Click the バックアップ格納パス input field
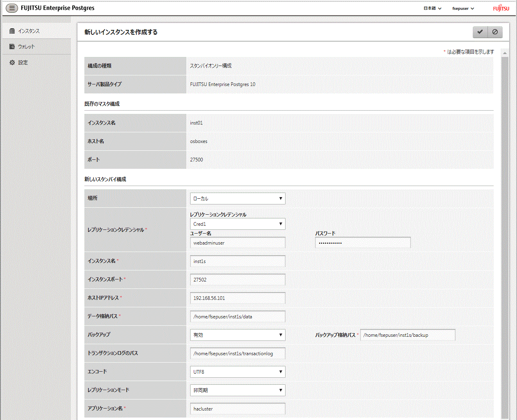 (x=408, y=335)
